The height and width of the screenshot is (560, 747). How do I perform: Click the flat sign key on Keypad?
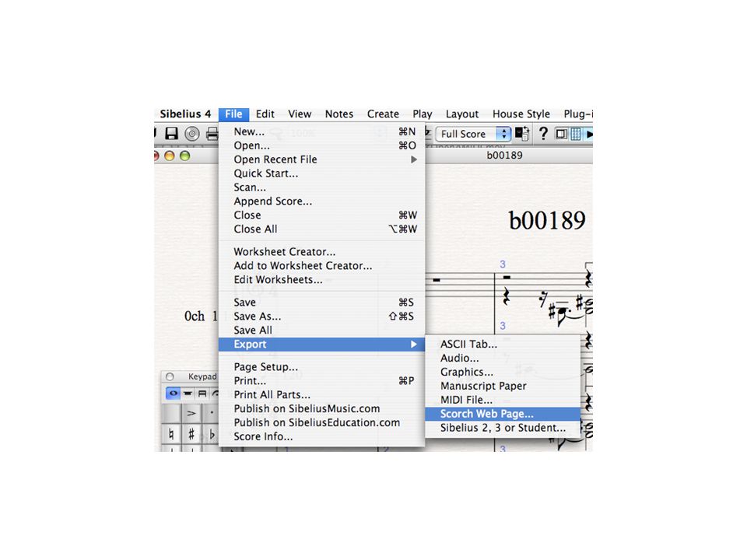[x=211, y=434]
